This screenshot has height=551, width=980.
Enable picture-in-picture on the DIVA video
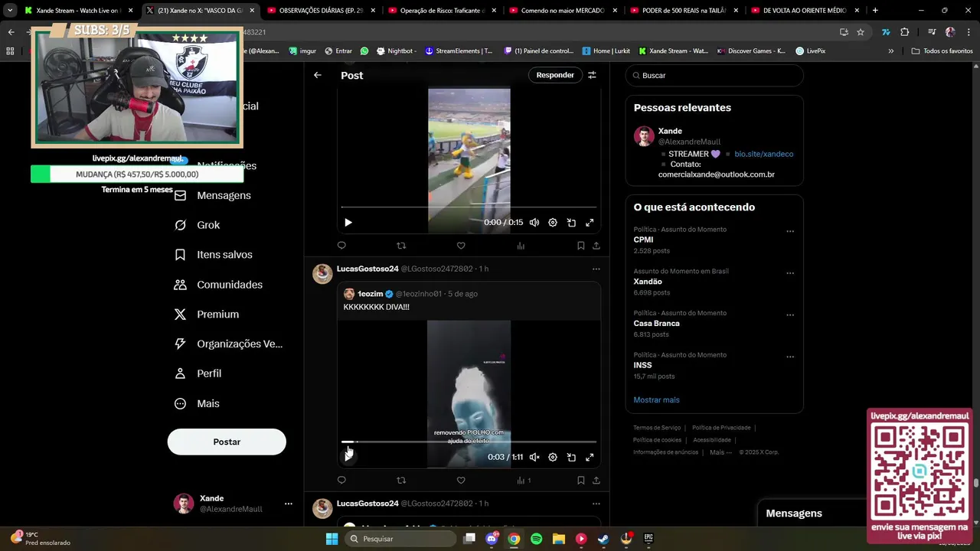pyautogui.click(x=571, y=457)
